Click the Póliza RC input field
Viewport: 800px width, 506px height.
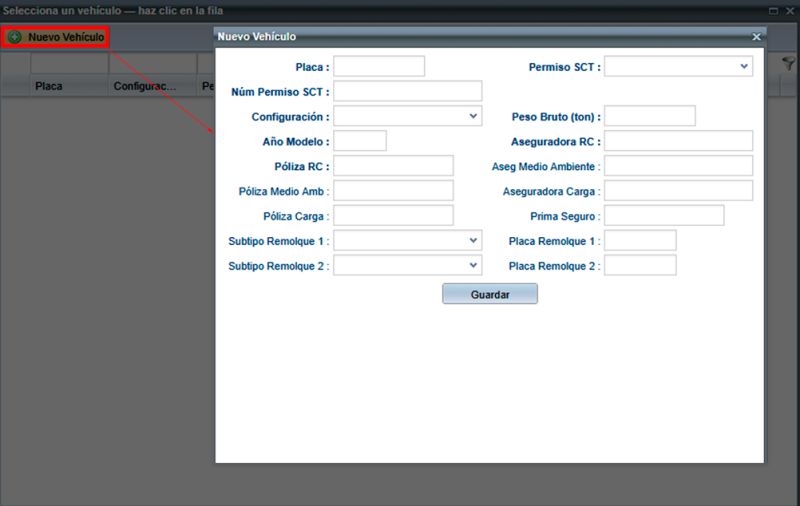(x=393, y=166)
